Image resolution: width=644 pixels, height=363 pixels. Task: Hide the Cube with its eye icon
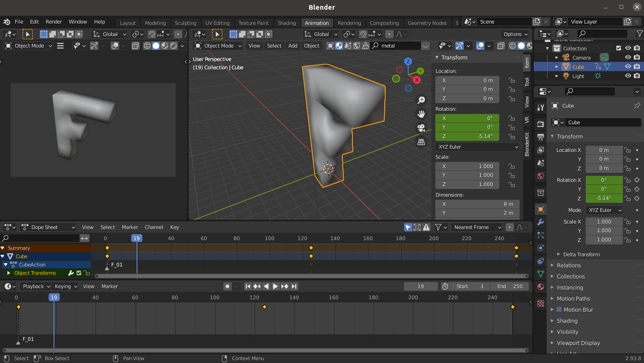click(628, 67)
